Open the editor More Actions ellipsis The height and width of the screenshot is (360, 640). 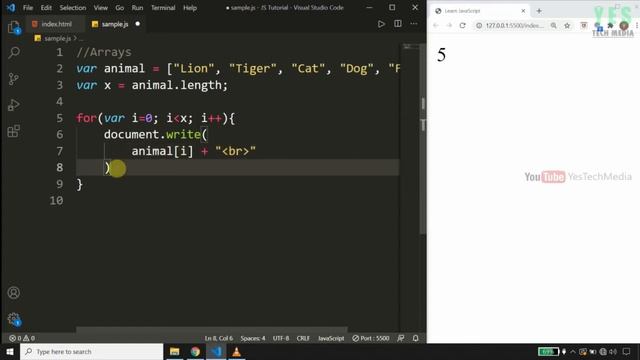[414, 24]
